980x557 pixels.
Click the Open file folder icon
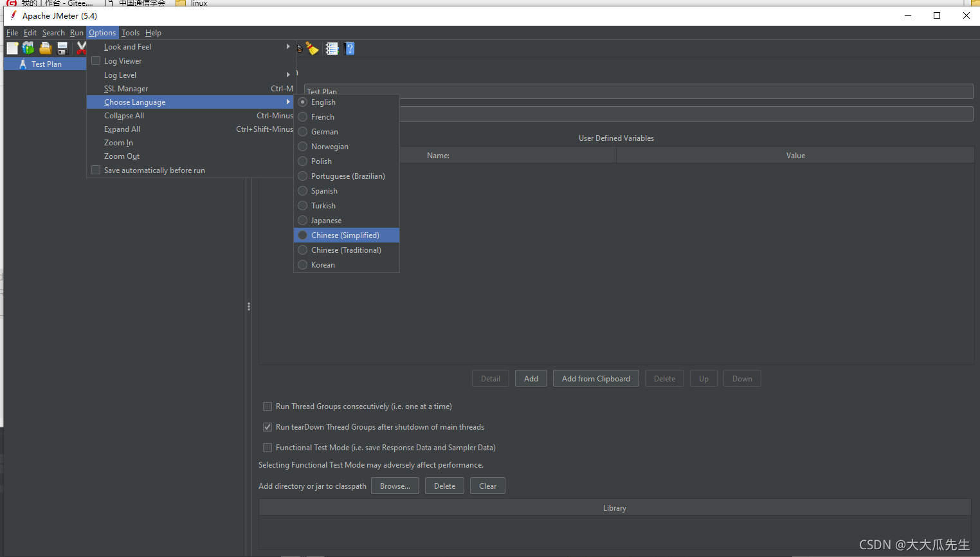click(x=45, y=48)
